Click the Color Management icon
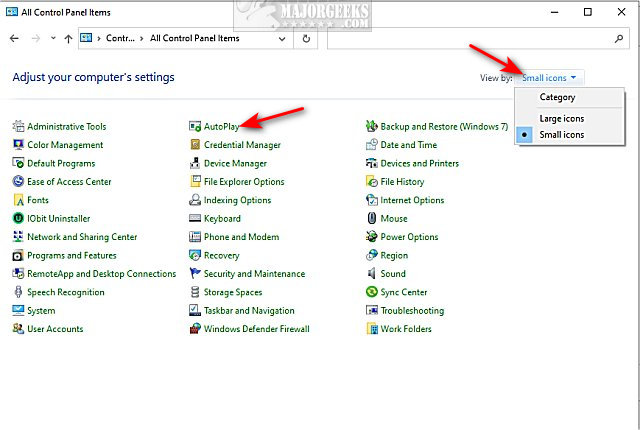The width and height of the screenshot is (640, 430). [18, 145]
